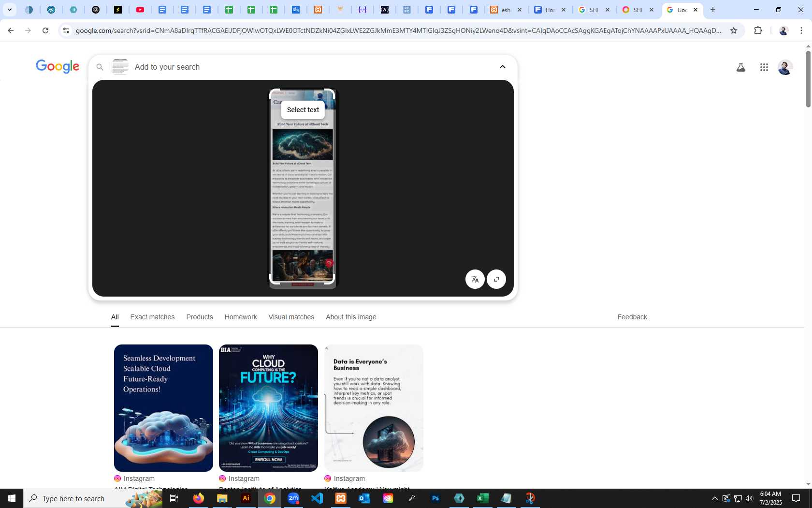Image resolution: width=812 pixels, height=508 pixels.
Task: Open Zoom from the taskbar
Action: pos(293,498)
